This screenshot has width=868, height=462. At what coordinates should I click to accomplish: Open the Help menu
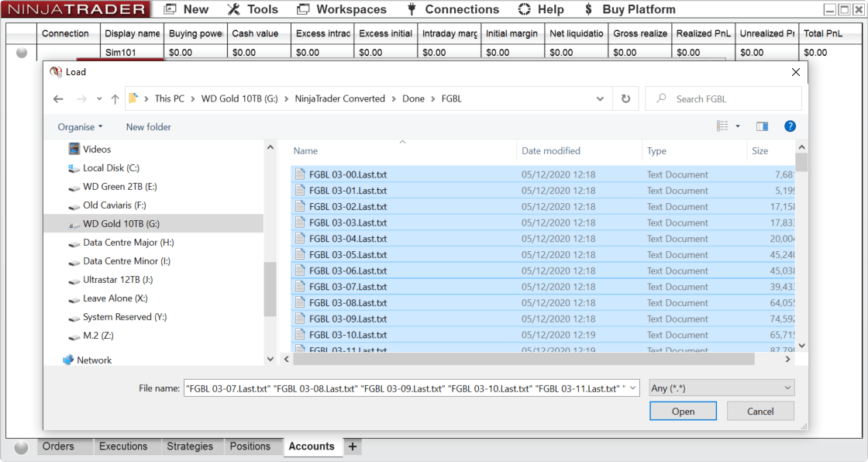[541, 9]
